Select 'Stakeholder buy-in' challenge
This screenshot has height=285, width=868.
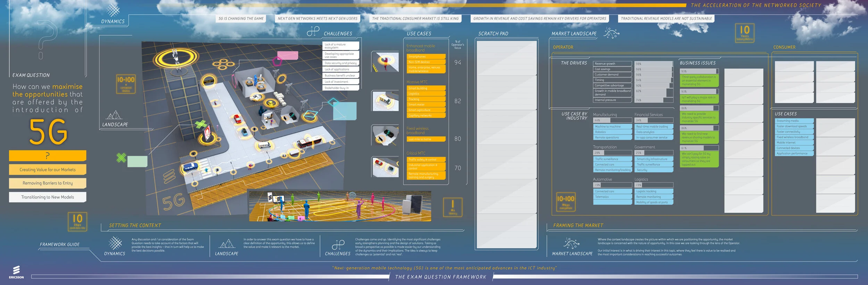[341, 88]
